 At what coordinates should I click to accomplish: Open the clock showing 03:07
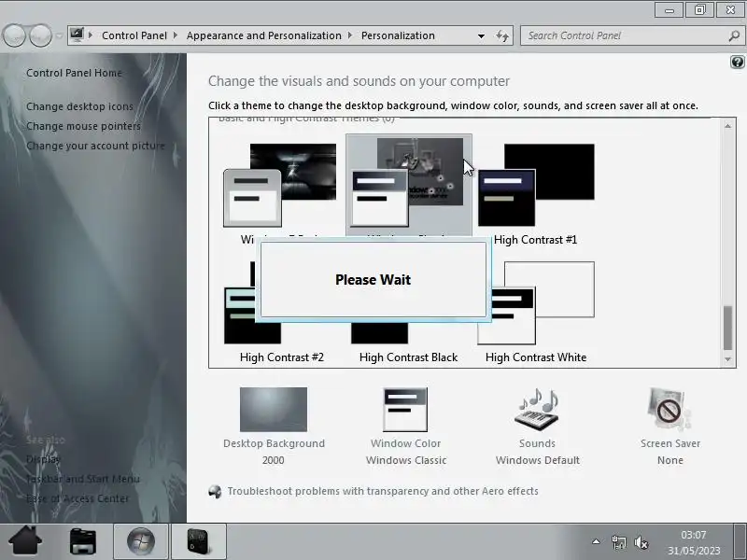tap(694, 543)
